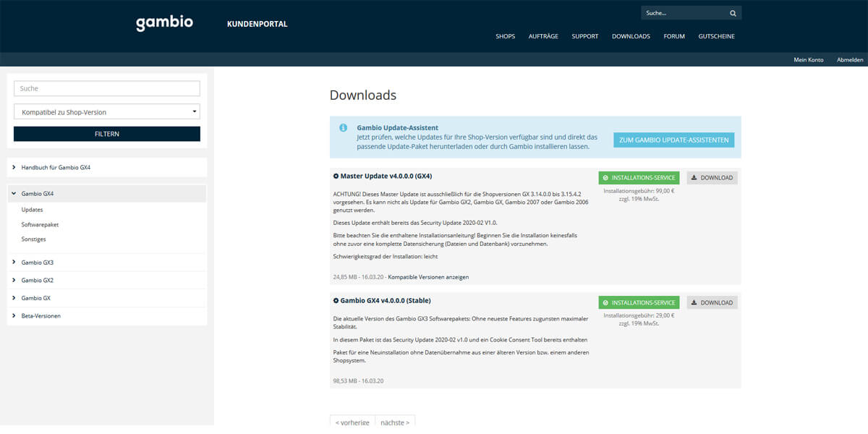Screen dimensions: 868x434
Task: Click the Downloads page heading
Action: coord(363,95)
